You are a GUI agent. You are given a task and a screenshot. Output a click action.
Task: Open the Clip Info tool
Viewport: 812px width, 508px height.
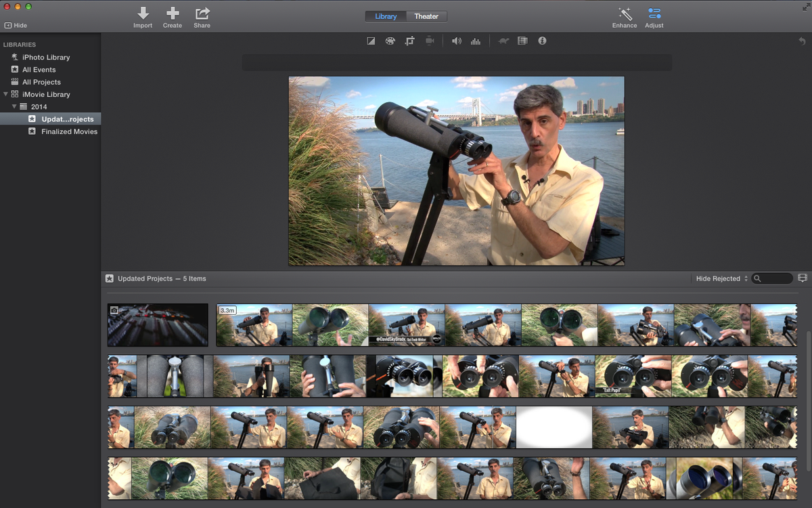tap(542, 41)
